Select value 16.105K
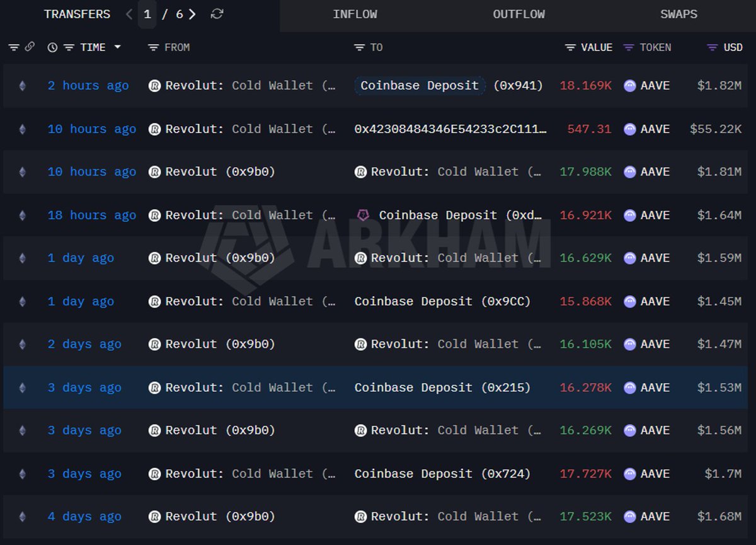 [x=585, y=344]
